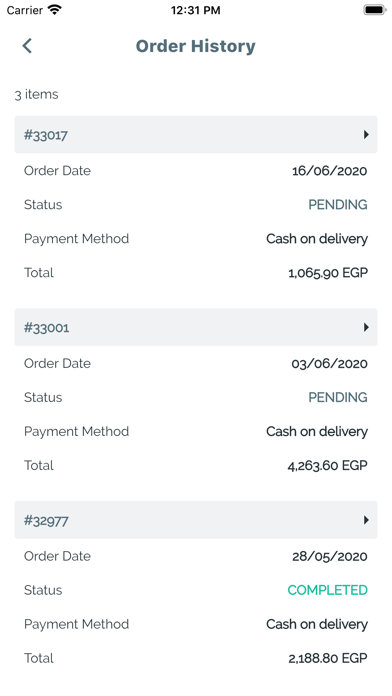This screenshot has width=392, height=696.
Task: Tap the Wi-Fi status icon
Action: tap(55, 10)
